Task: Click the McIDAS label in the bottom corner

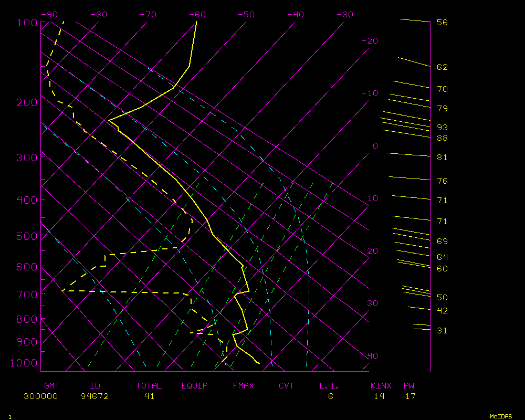Action: pyautogui.click(x=501, y=416)
